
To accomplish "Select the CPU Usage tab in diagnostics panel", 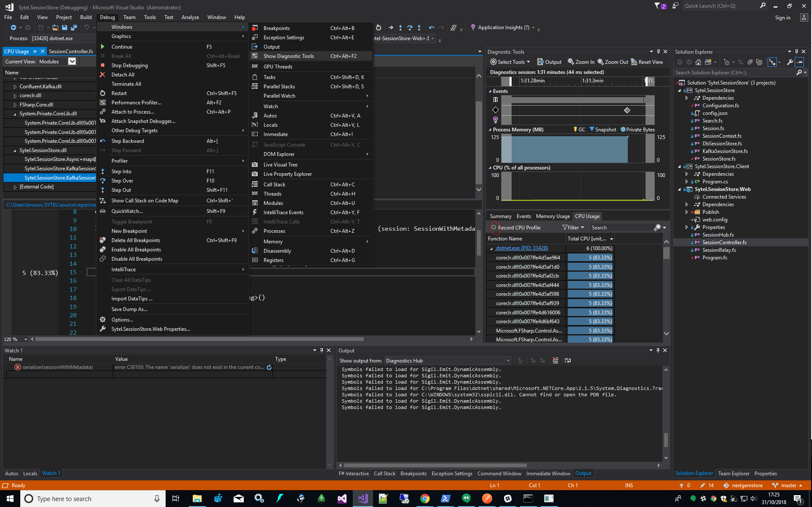I will (587, 216).
